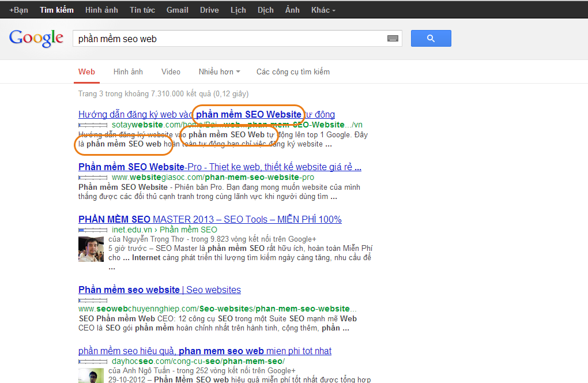Click the green URL dayhocseo.com/cong-cu-seo/phan-mem-seo/
The height and width of the screenshot is (383, 588).
click(x=198, y=361)
